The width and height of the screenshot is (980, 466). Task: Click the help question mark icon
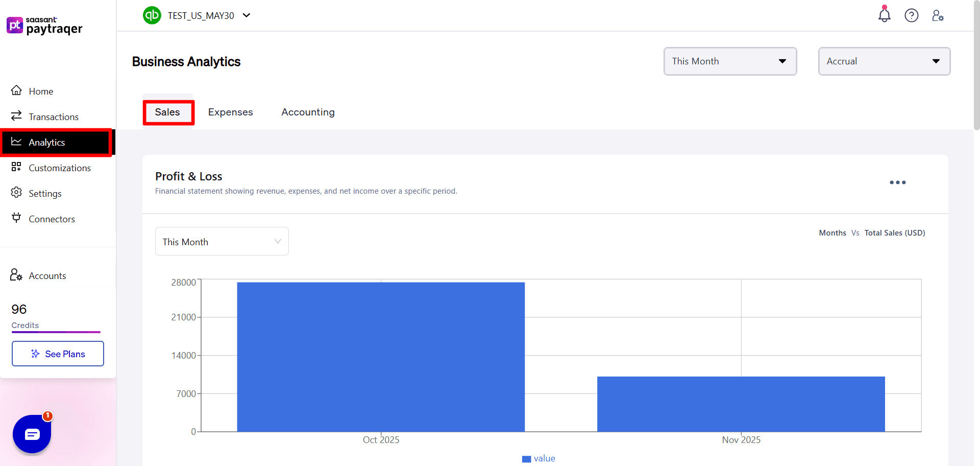(912, 15)
